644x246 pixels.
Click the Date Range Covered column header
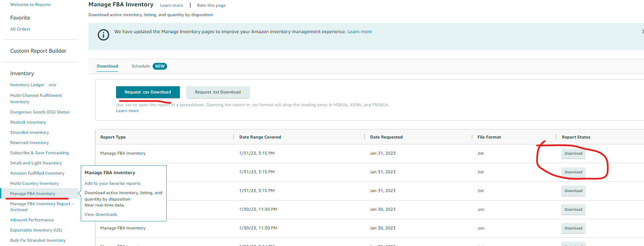(260, 137)
